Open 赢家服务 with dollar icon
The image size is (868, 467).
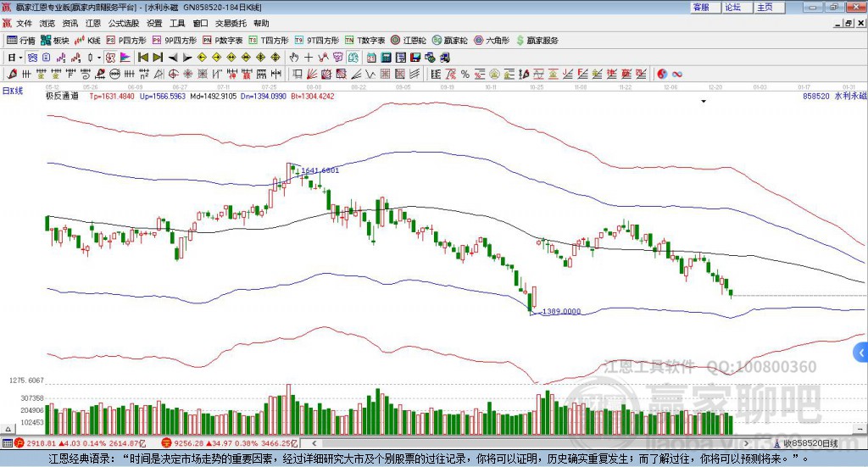tap(537, 41)
